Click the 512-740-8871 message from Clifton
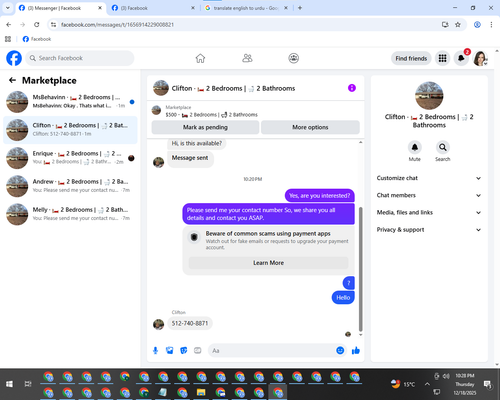Viewport: 500px width, 400px height. click(x=190, y=323)
